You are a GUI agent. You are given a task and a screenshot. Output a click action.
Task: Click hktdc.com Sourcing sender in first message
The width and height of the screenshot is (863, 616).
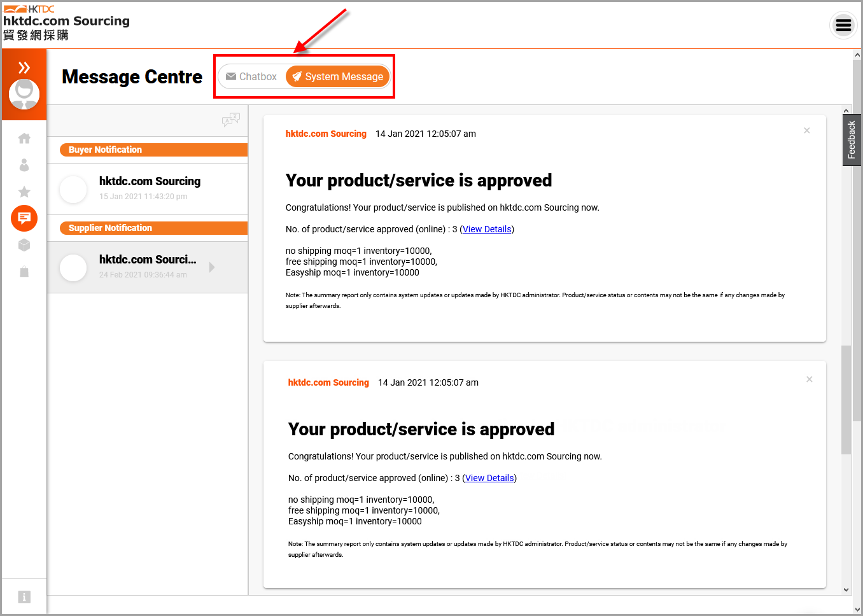coord(326,134)
